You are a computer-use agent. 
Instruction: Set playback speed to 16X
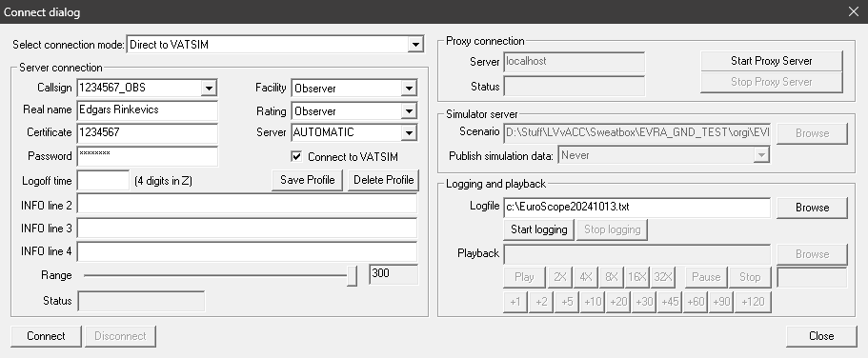[636, 277]
